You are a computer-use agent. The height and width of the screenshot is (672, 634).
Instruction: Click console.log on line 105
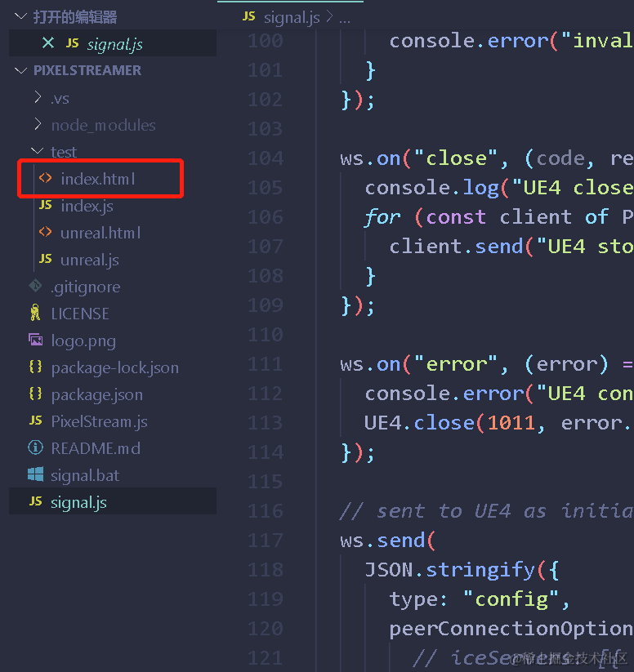(431, 188)
